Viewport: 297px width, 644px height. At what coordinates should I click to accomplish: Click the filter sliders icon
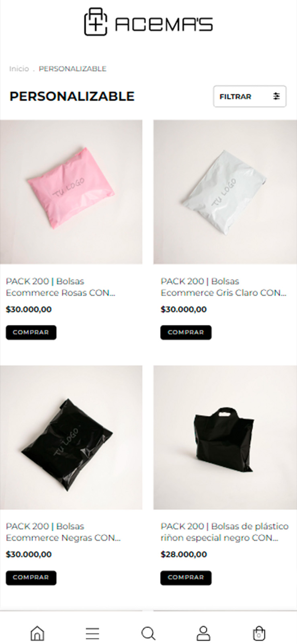point(277,96)
